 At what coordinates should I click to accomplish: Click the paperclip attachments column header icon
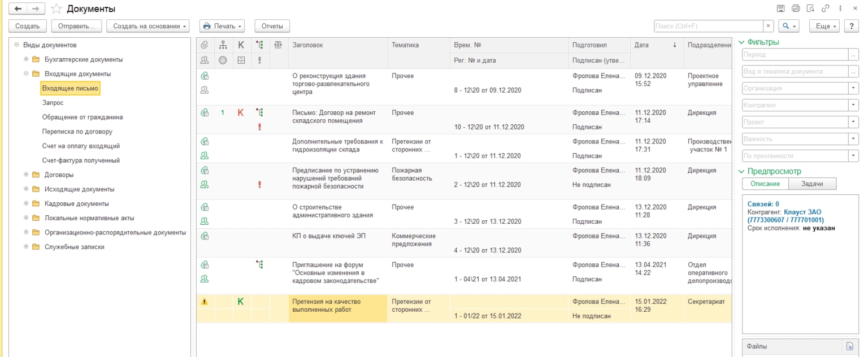205,45
